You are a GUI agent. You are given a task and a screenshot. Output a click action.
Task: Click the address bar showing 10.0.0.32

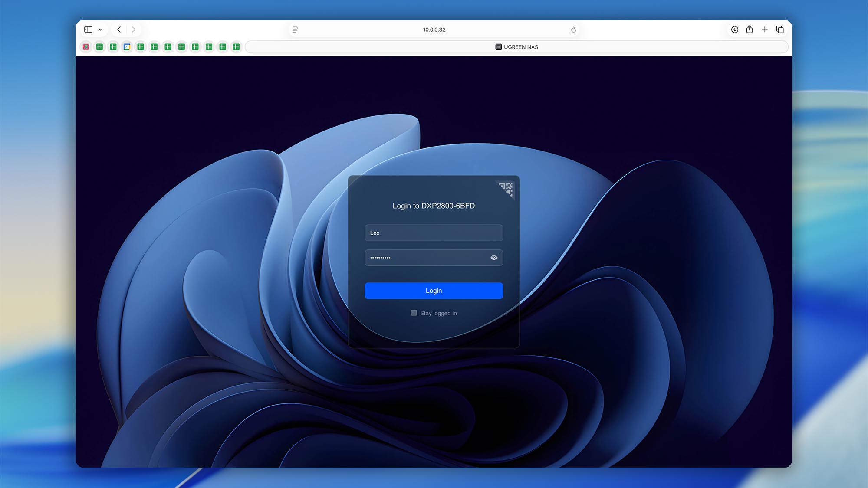(434, 29)
